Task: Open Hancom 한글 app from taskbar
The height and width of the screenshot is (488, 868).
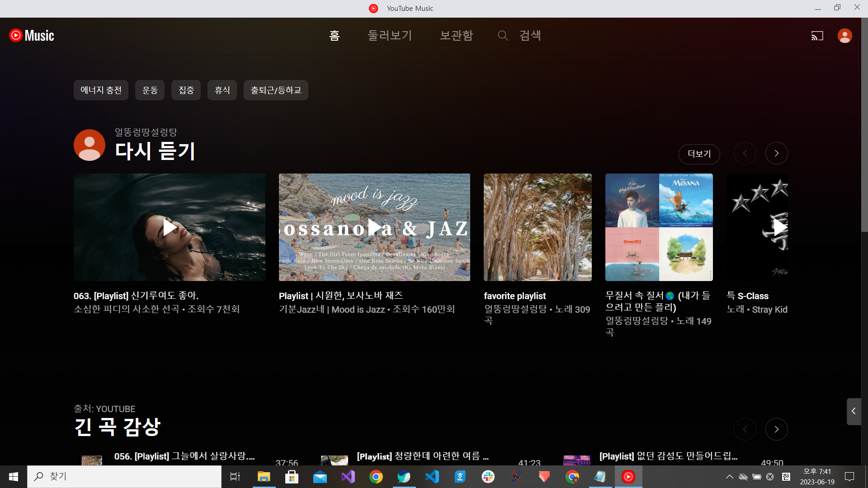Action: point(460,477)
